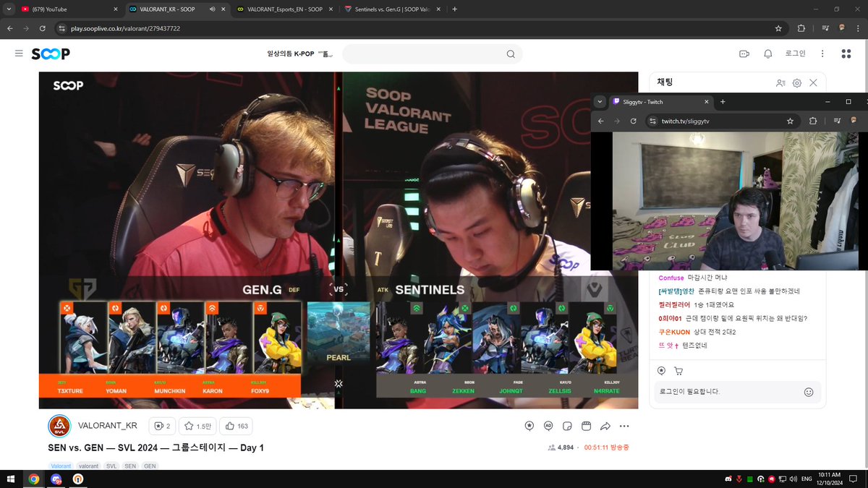The height and width of the screenshot is (488, 868).
Task: Click the chat input requiring login
Action: click(728, 392)
